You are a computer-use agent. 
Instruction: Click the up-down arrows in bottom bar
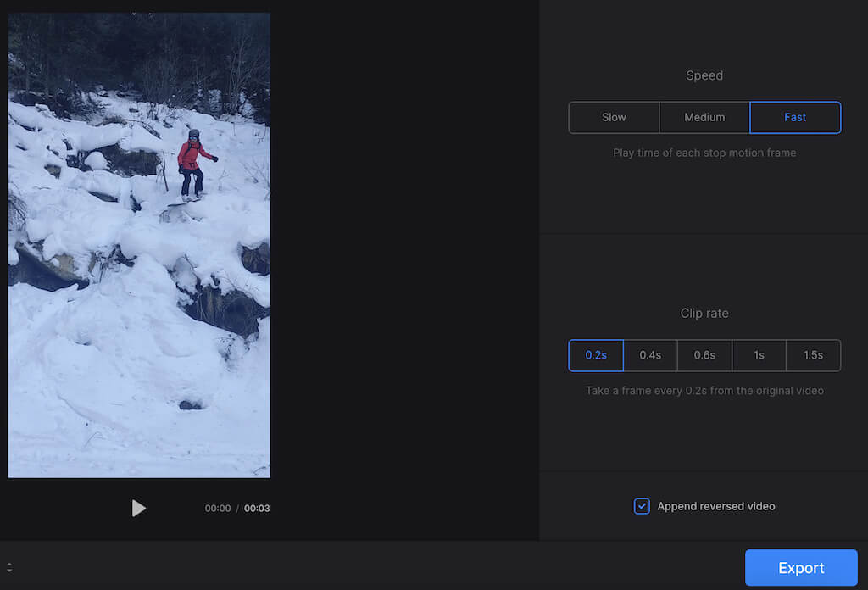9,567
